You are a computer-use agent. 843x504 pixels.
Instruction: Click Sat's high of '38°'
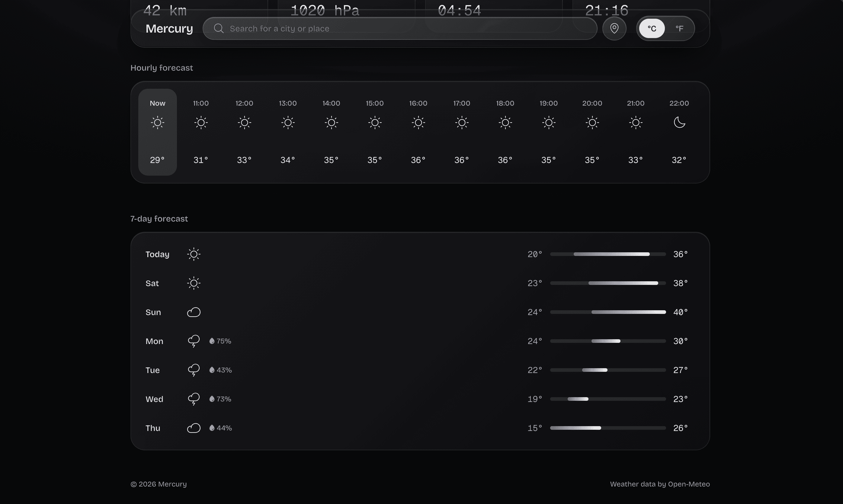pyautogui.click(x=681, y=283)
